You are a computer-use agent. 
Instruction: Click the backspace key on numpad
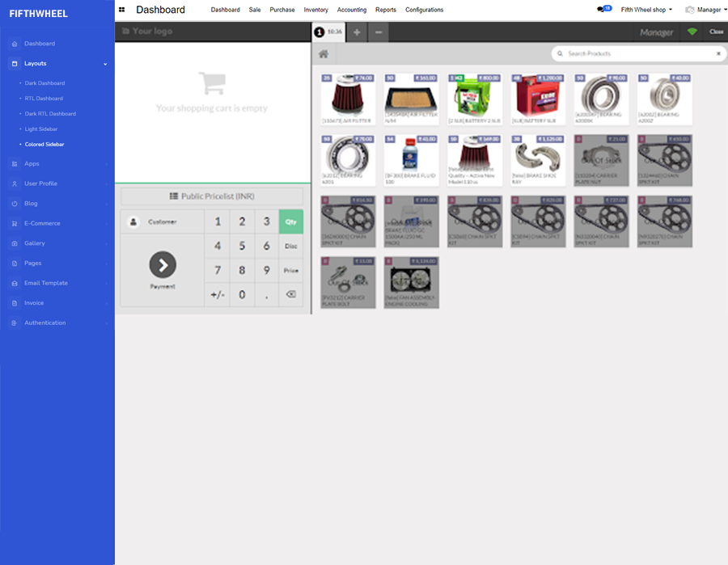pos(291,295)
